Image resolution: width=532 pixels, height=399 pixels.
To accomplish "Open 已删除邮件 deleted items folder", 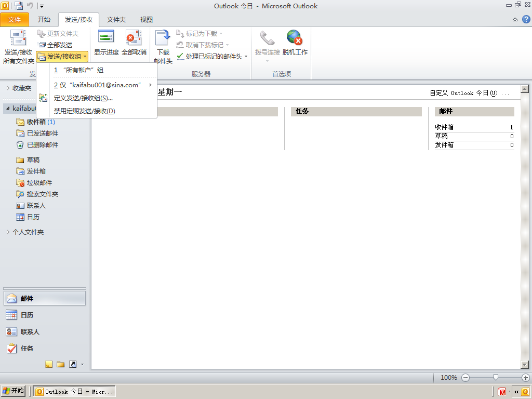I will click(x=37, y=145).
